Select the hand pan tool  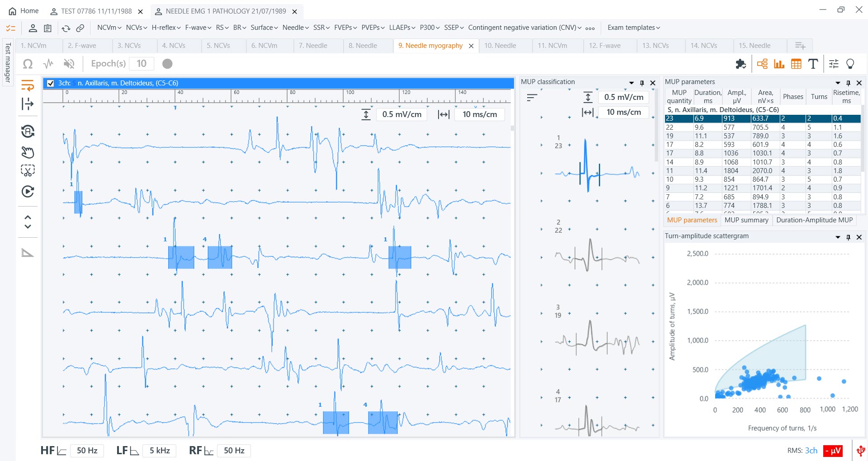pyautogui.click(x=28, y=152)
